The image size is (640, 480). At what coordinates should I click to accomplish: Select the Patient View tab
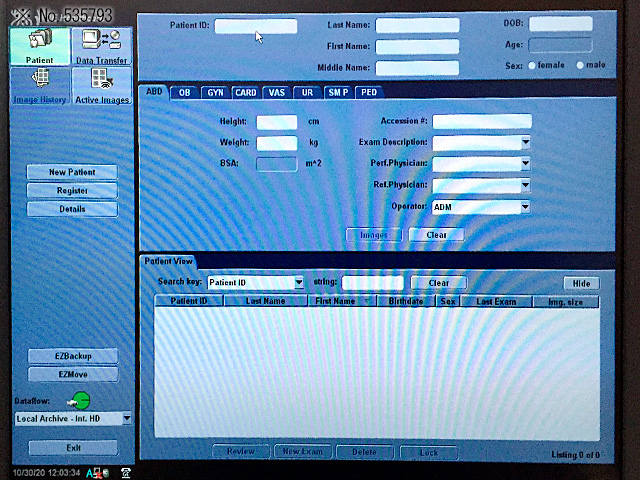pyautogui.click(x=168, y=262)
